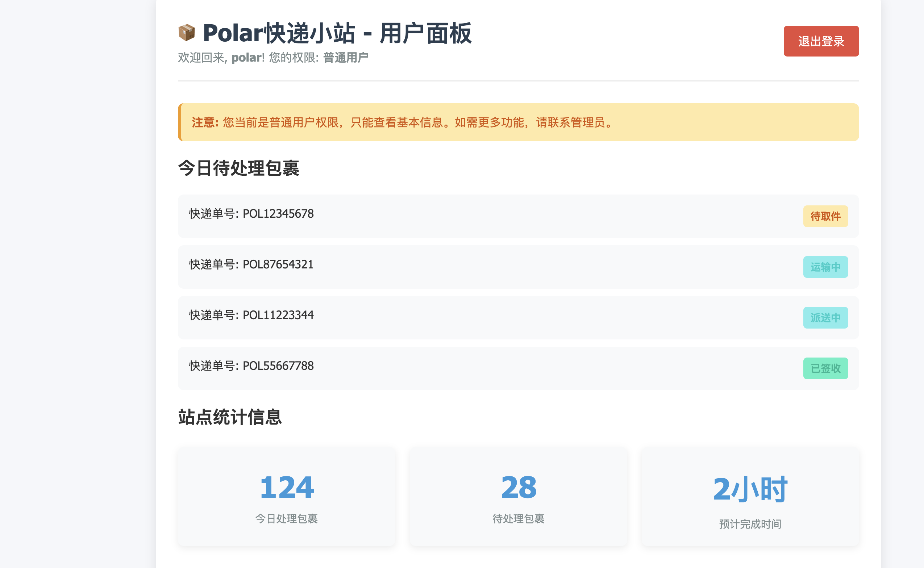Viewport: 924px width, 568px height.
Task: Click the polar username in welcome text
Action: point(246,58)
